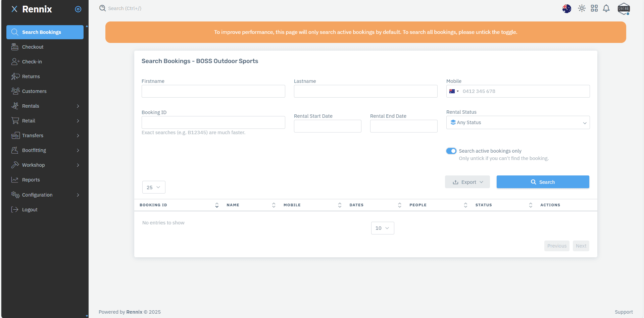The width and height of the screenshot is (644, 318).
Task: Open the Export options dropdown button
Action: [x=467, y=182]
